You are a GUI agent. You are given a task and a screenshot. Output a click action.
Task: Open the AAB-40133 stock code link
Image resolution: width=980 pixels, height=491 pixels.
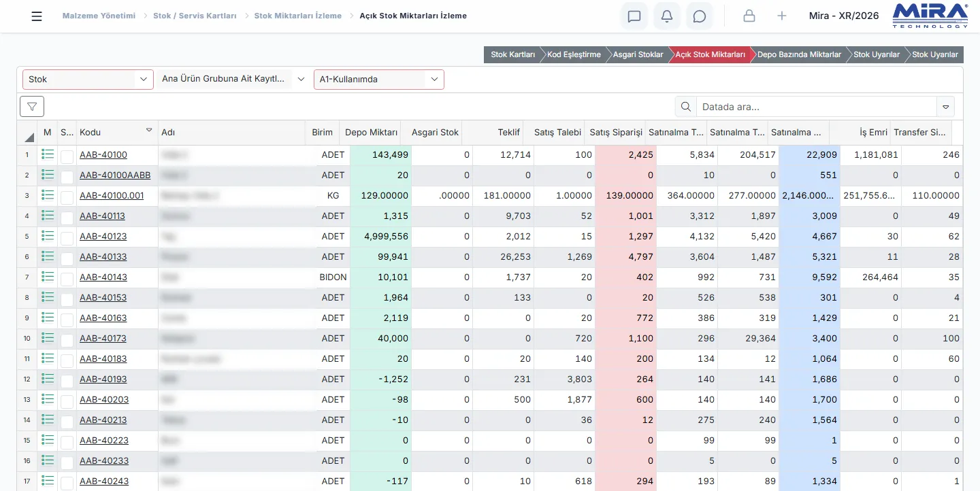(x=103, y=256)
